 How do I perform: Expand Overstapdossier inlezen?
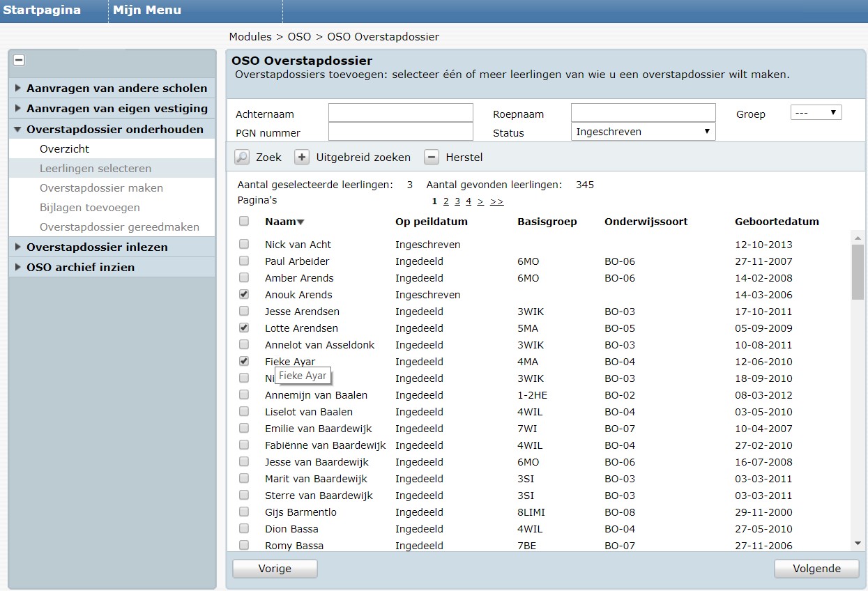click(112, 247)
